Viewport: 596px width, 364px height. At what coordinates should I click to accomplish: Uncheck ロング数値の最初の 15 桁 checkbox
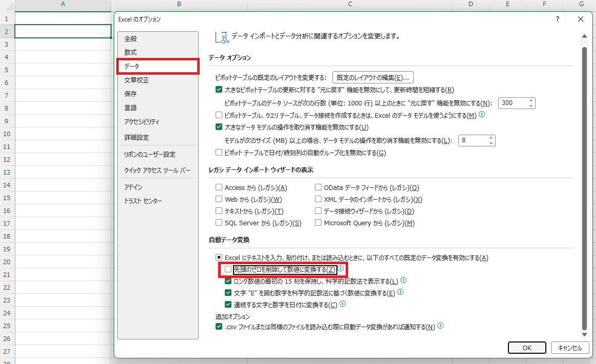228,281
